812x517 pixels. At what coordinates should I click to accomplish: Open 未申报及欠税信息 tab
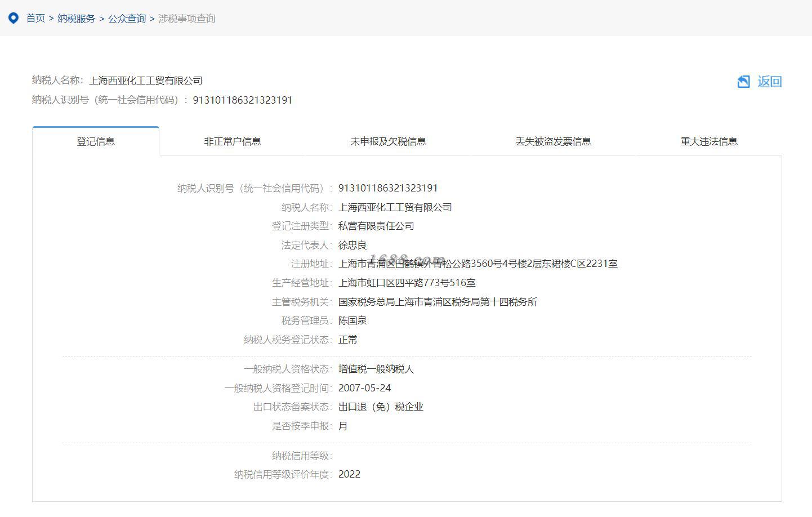tap(388, 141)
